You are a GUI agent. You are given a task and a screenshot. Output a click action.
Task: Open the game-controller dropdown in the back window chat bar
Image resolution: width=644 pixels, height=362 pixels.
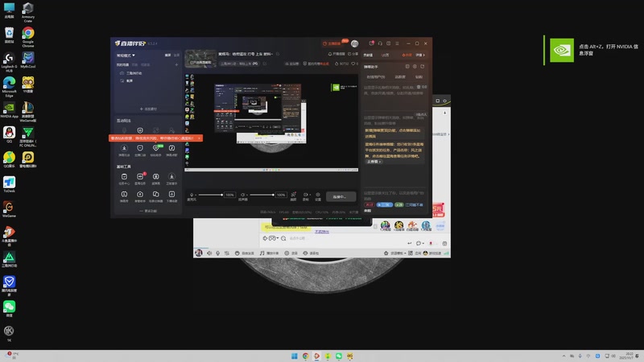[273, 238]
